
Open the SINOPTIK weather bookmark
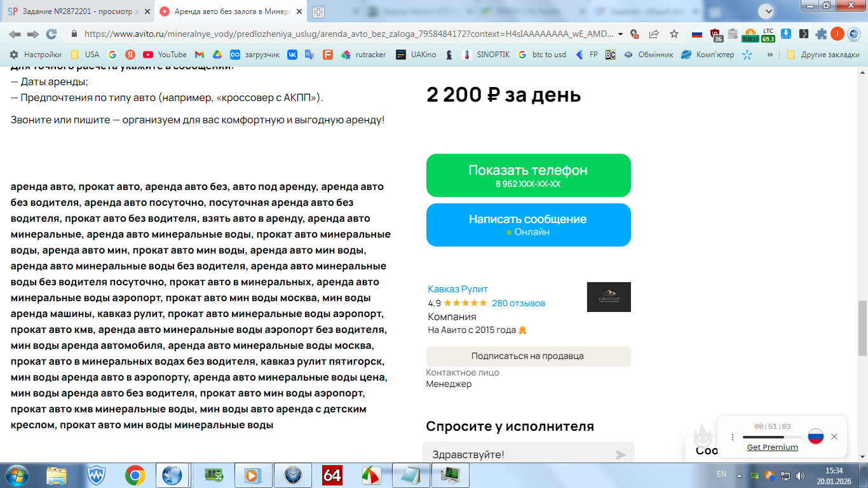[486, 55]
